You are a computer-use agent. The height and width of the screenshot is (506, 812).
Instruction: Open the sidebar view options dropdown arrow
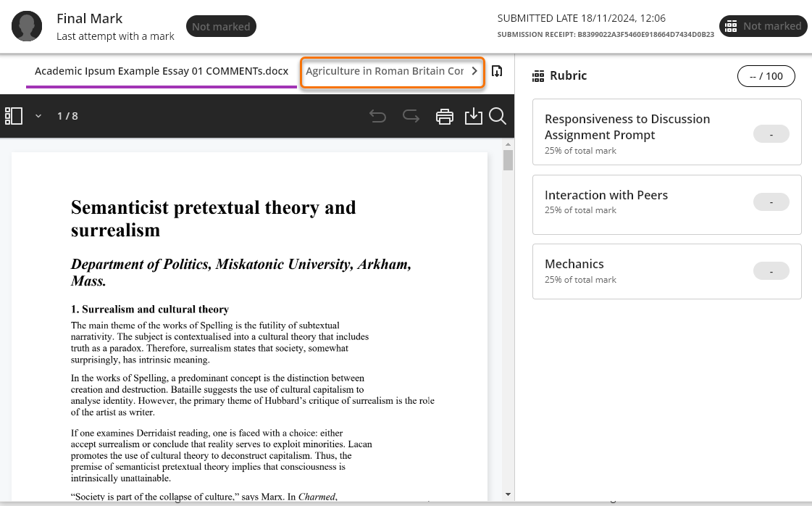38,116
